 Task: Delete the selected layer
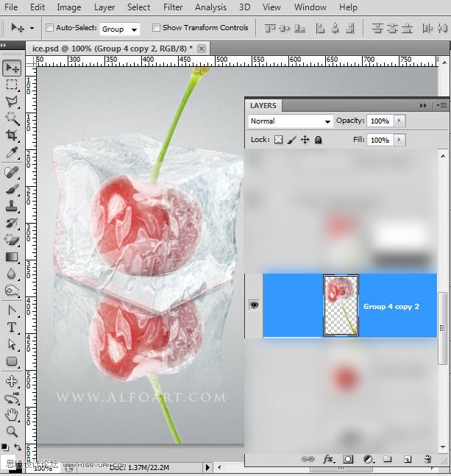coord(428,458)
